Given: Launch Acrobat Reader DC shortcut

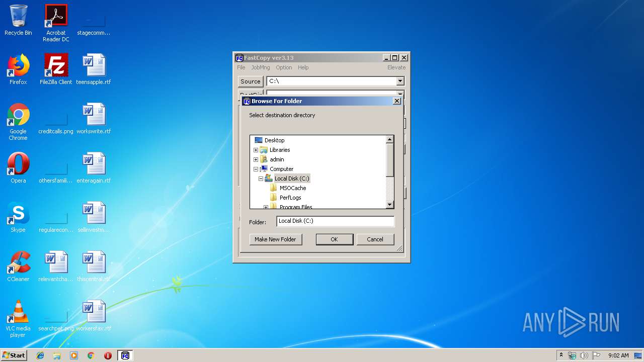Looking at the screenshot, I should 56,23.
